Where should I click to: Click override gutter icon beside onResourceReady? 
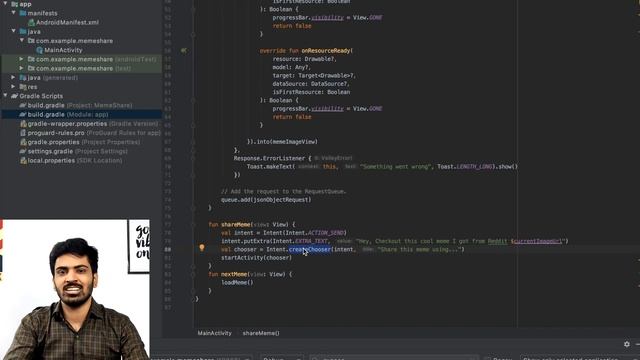(184, 51)
